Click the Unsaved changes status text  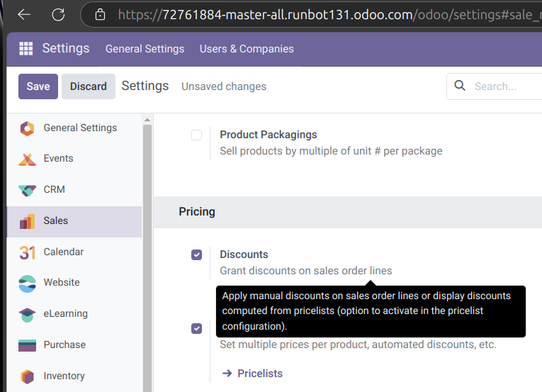pos(224,86)
